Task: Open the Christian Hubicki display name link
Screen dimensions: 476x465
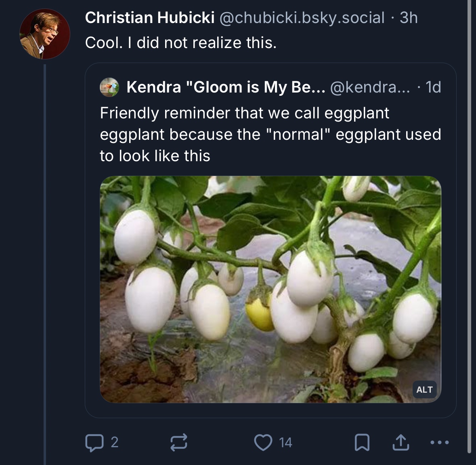Action: click(x=150, y=18)
